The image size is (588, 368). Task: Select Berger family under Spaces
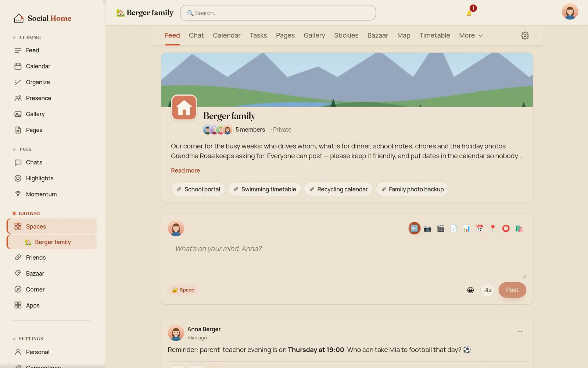pos(52,242)
